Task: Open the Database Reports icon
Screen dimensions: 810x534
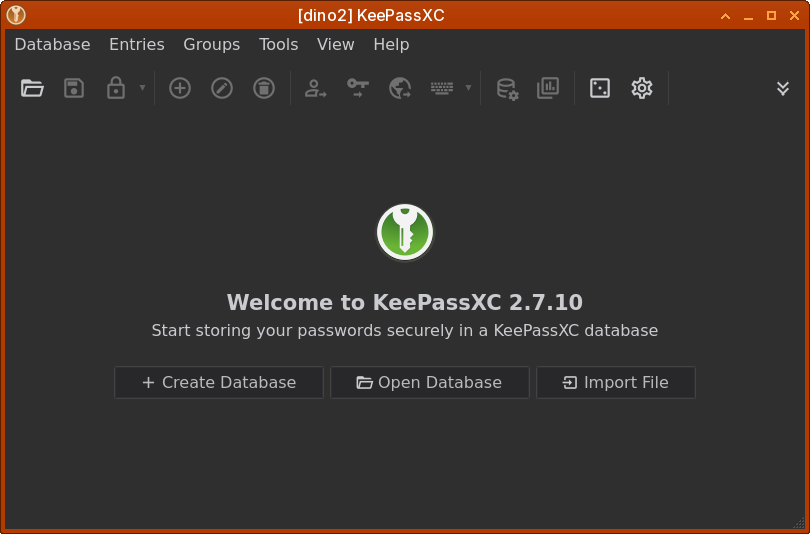Action: click(x=548, y=88)
